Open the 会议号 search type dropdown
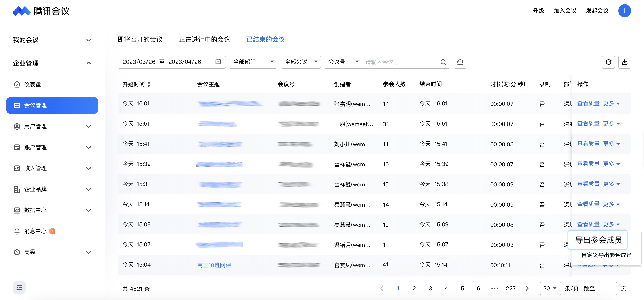644x300 pixels. coord(343,62)
